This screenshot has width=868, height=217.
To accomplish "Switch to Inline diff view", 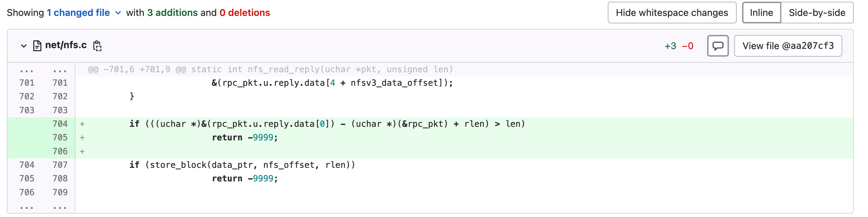I will [x=761, y=13].
